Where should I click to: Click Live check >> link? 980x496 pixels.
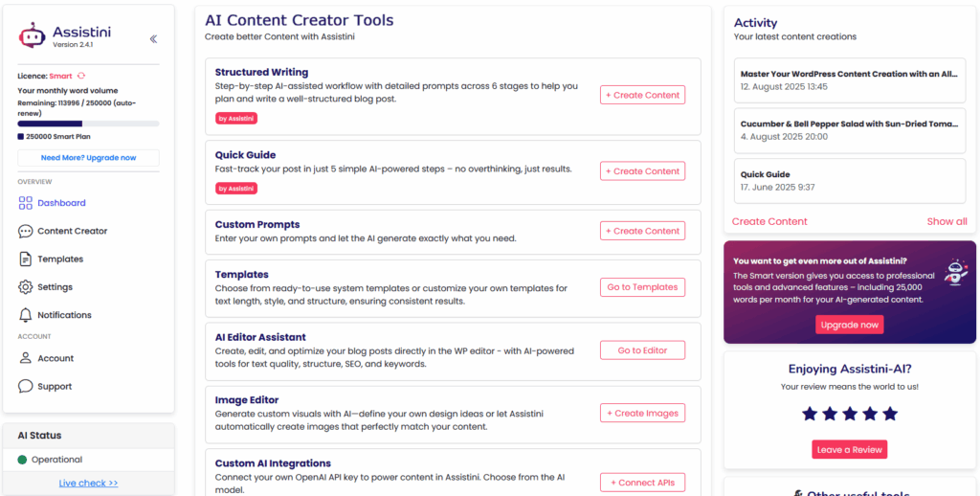click(x=88, y=483)
